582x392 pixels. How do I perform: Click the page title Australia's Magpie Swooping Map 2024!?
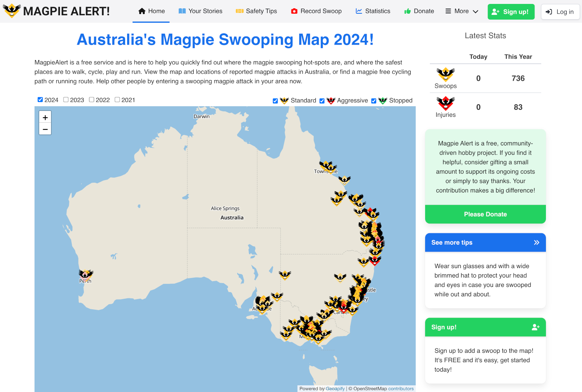point(225,40)
